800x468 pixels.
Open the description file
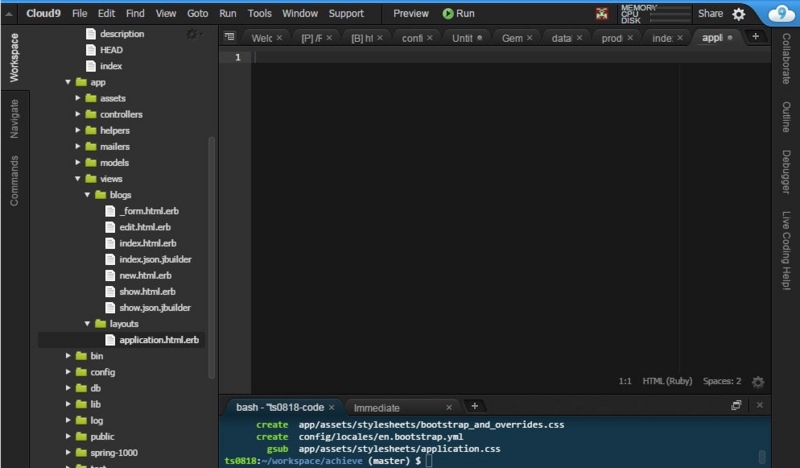(x=122, y=34)
